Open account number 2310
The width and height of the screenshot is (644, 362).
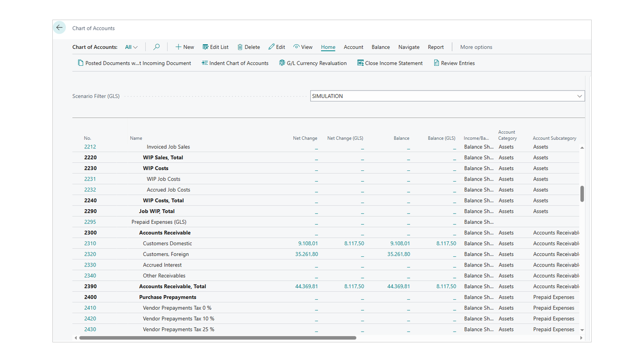click(x=90, y=243)
